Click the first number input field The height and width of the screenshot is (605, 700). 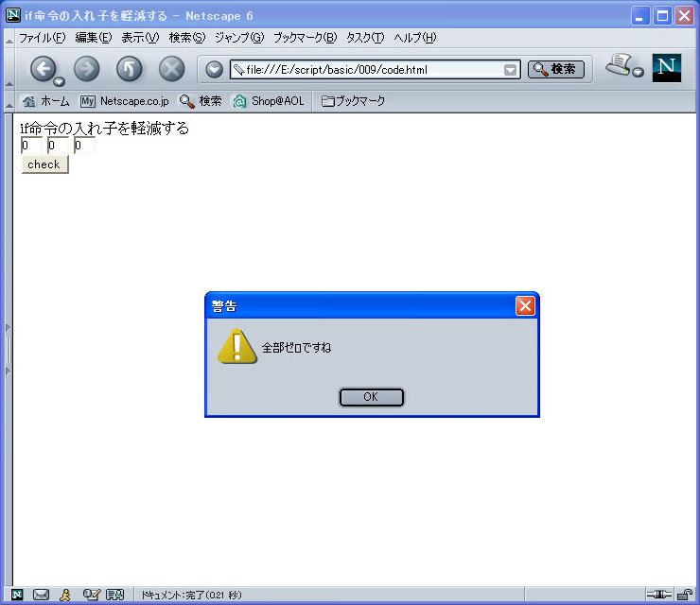click(x=32, y=146)
